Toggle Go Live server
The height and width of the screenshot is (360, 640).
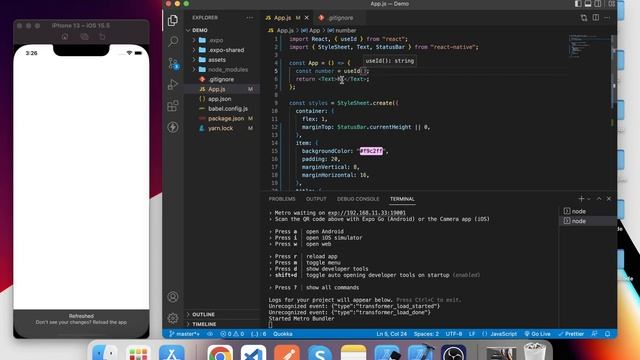click(x=537, y=334)
